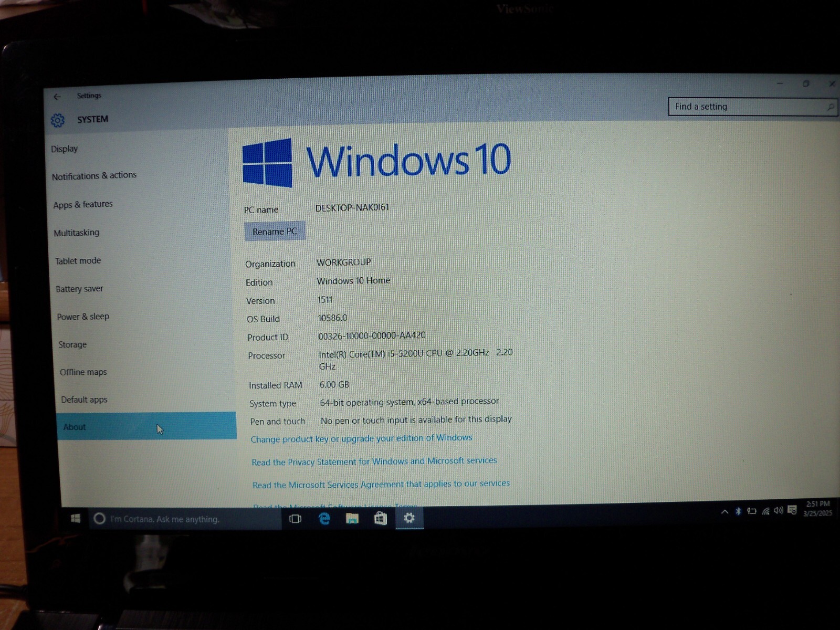The width and height of the screenshot is (840, 630).
Task: Select Default apps in sidebar
Action: pos(84,400)
